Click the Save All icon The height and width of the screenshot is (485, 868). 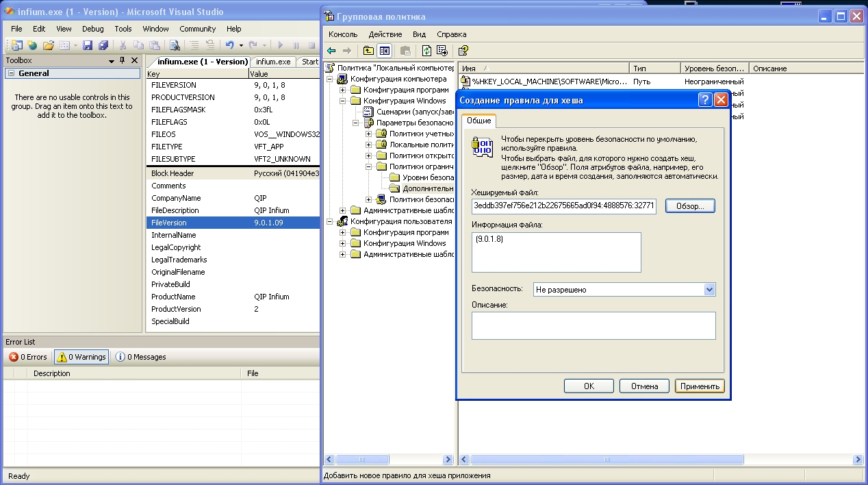point(103,45)
